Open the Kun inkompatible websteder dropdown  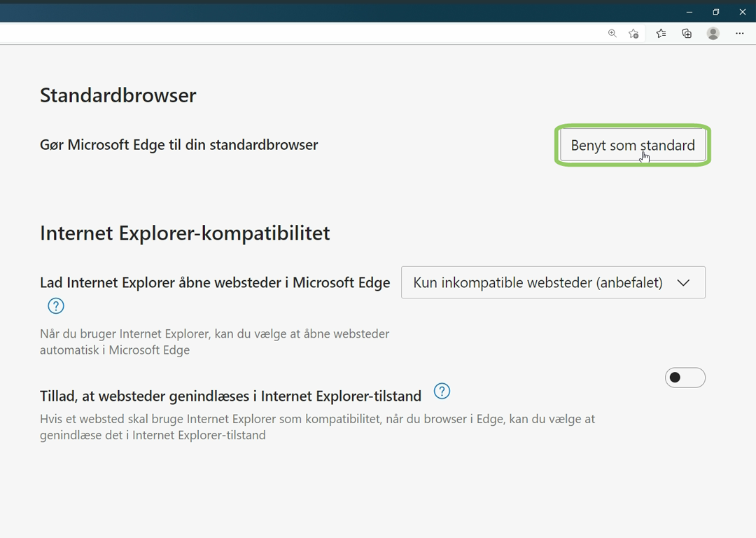(x=553, y=282)
